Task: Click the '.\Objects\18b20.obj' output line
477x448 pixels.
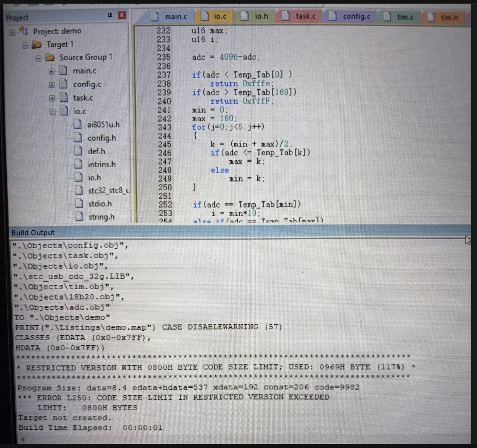Action: point(69,297)
